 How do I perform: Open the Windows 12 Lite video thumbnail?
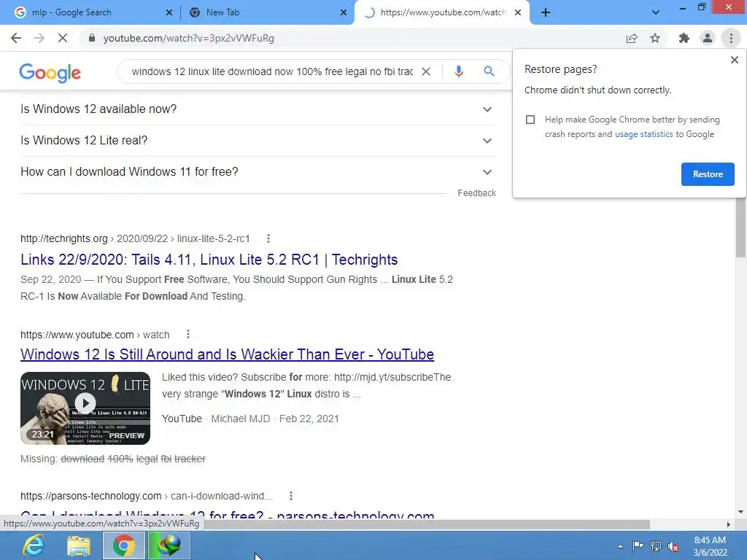[x=85, y=408]
